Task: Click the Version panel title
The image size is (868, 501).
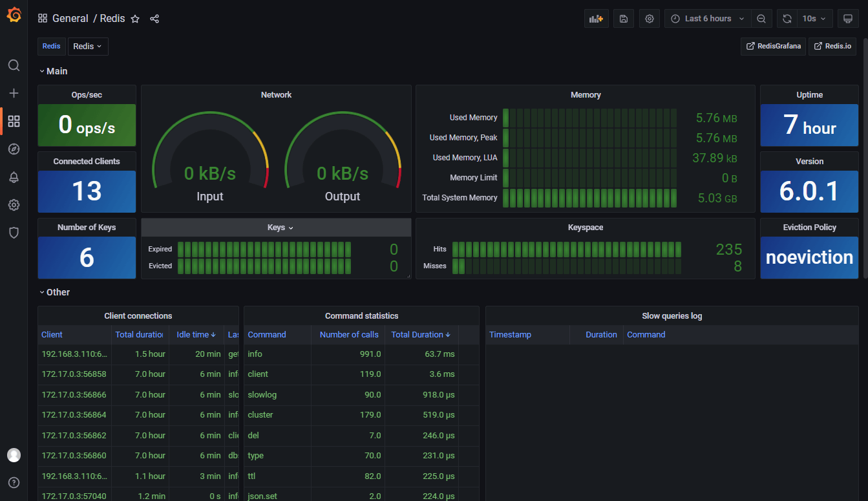Action: point(809,162)
